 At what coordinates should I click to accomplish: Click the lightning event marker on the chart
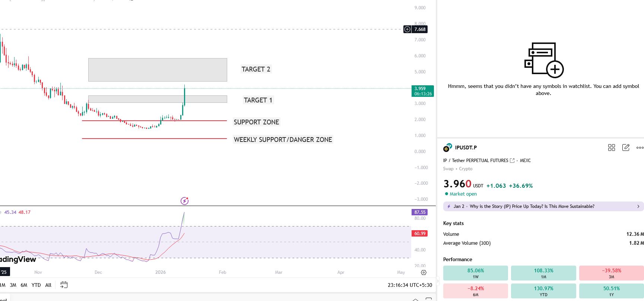point(184,201)
